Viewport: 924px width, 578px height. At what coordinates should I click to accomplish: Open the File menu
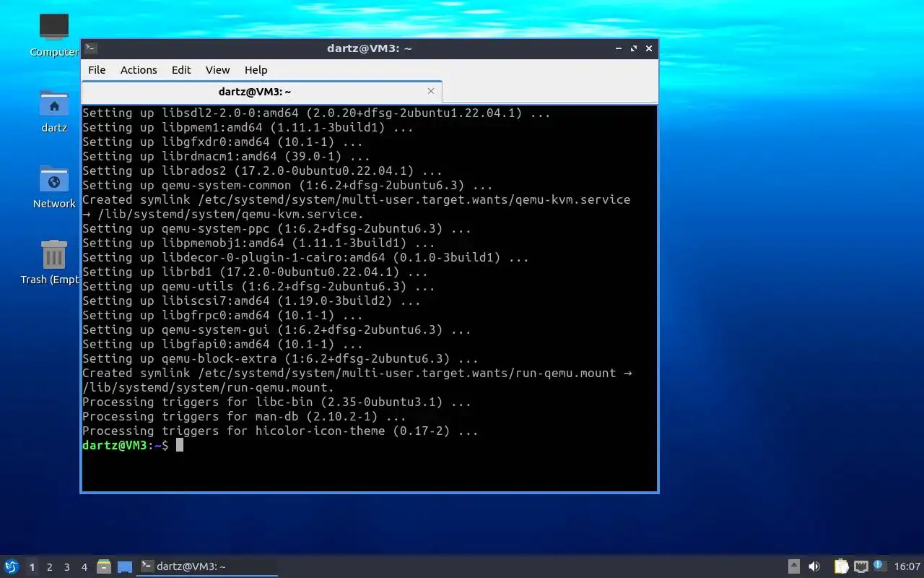(x=97, y=70)
